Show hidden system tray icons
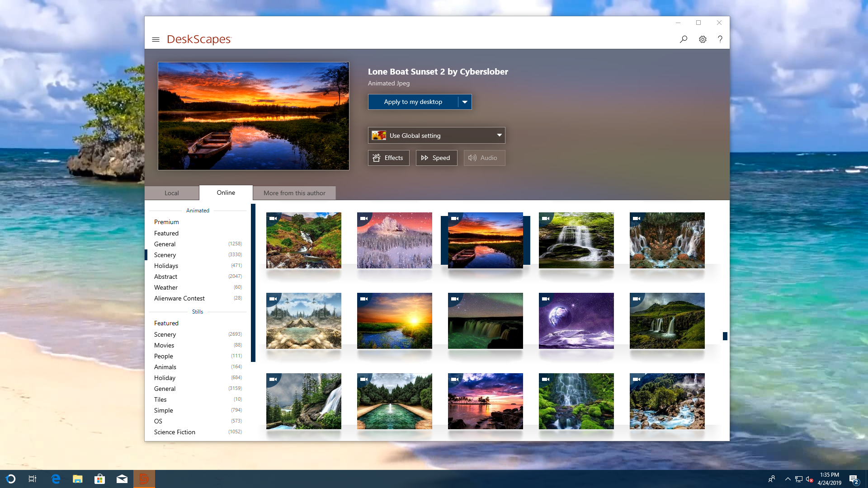Image resolution: width=868 pixels, height=488 pixels. (788, 479)
